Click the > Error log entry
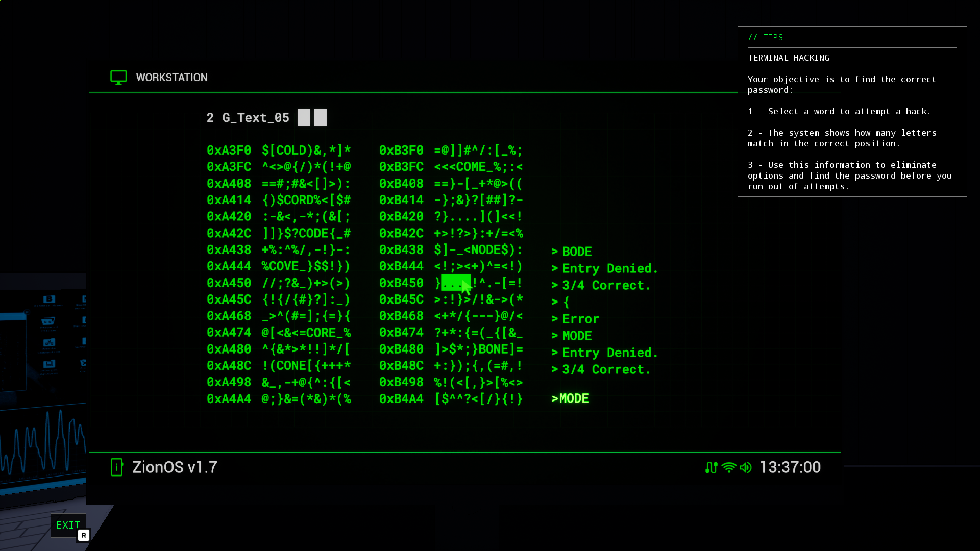The width and height of the screenshot is (980, 551). point(575,319)
